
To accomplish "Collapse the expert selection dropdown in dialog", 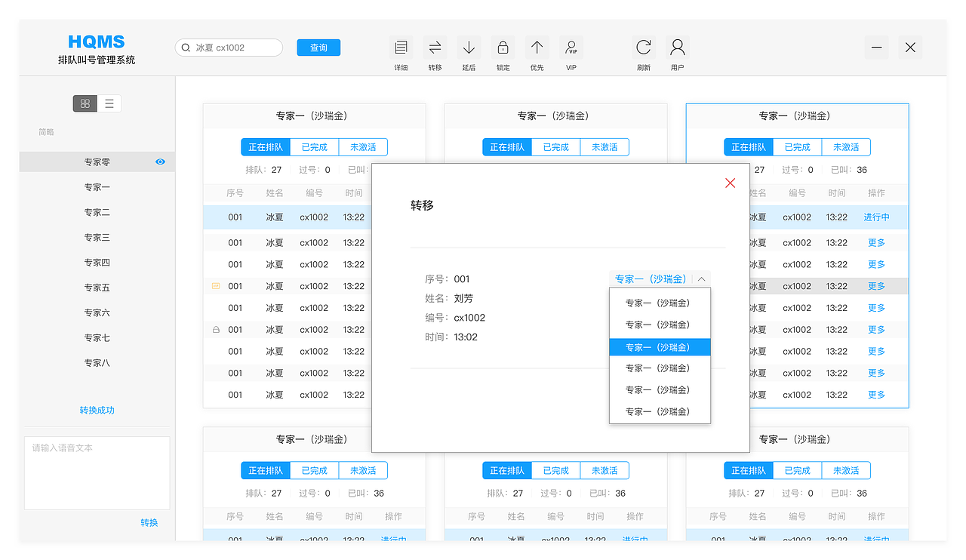I will click(x=701, y=278).
